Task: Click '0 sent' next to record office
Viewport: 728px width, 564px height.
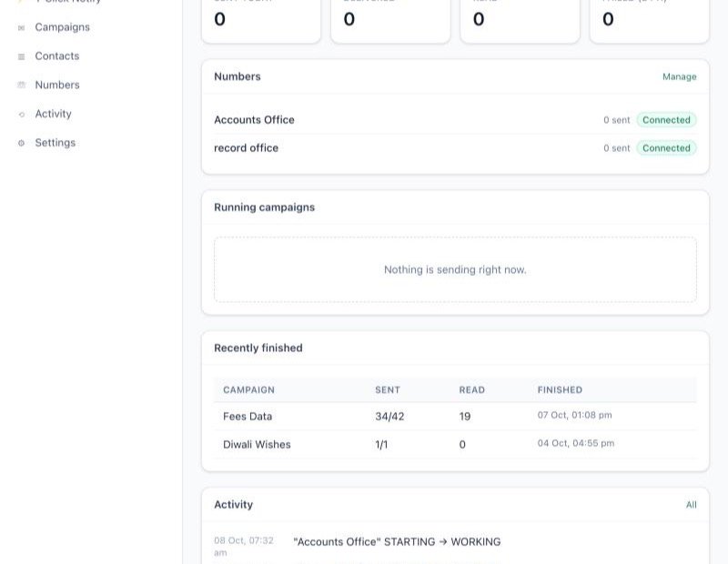Action: pos(617,148)
